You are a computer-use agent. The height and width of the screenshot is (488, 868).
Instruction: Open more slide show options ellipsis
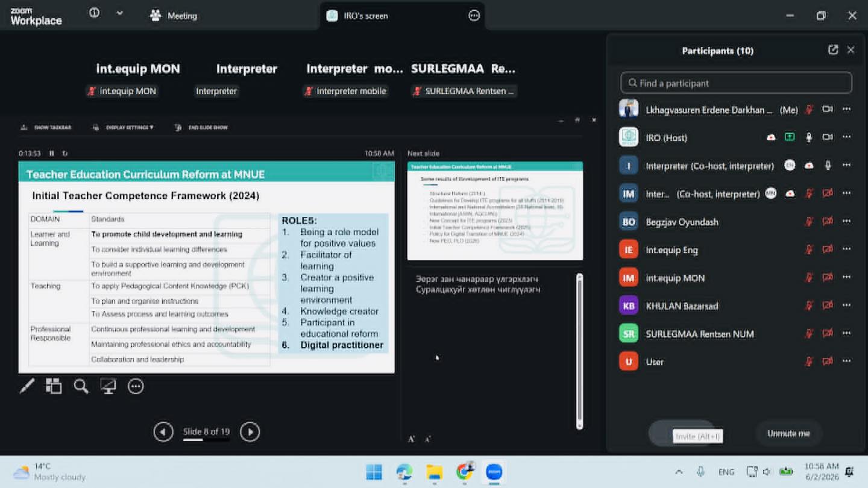pyautogui.click(x=136, y=386)
